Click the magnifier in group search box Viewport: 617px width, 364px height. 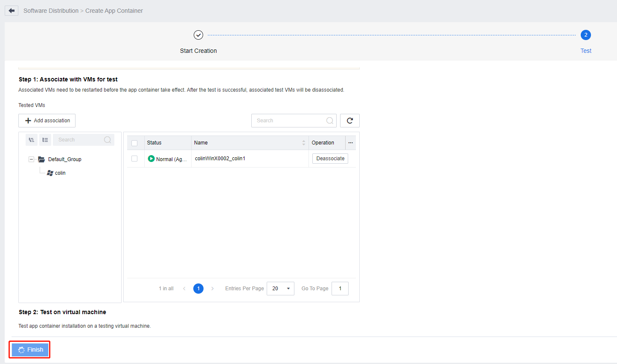coord(108,140)
